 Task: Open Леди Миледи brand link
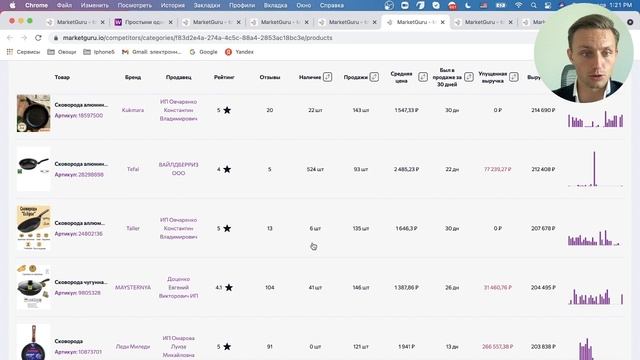pos(133,347)
